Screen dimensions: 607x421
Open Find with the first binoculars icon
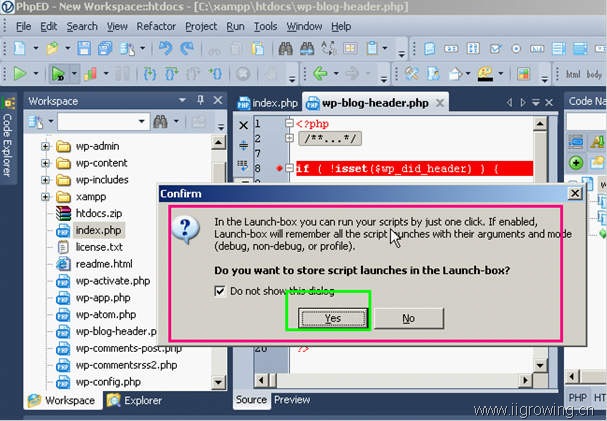[286, 48]
